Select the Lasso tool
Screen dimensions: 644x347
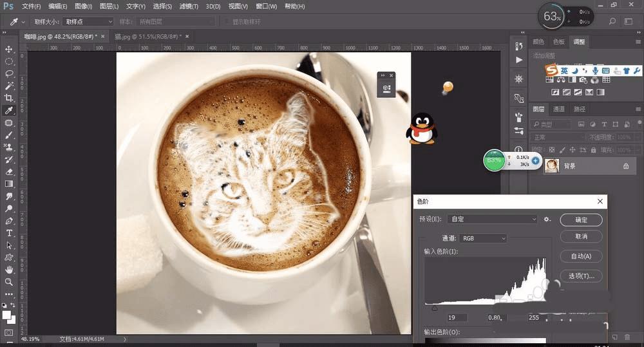tap(9, 73)
